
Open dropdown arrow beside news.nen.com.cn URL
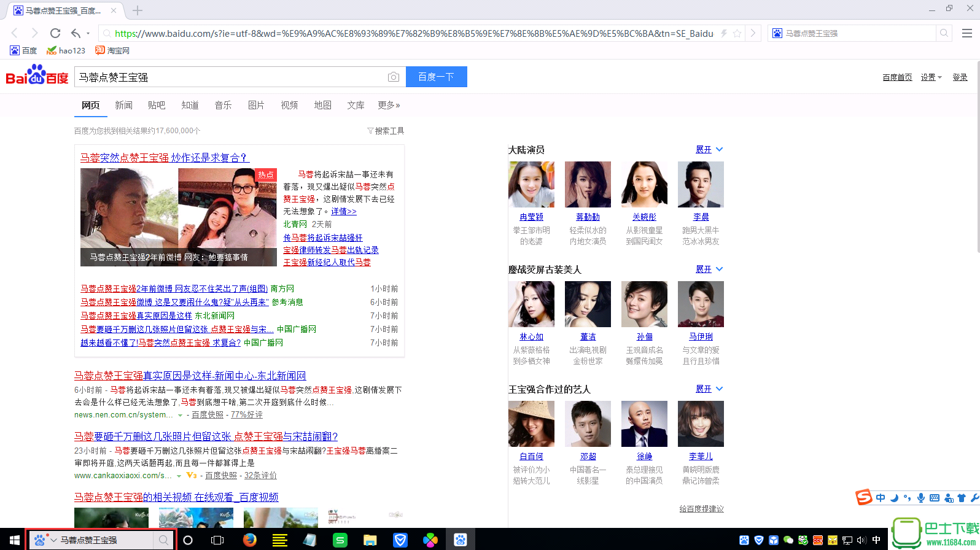coord(180,416)
